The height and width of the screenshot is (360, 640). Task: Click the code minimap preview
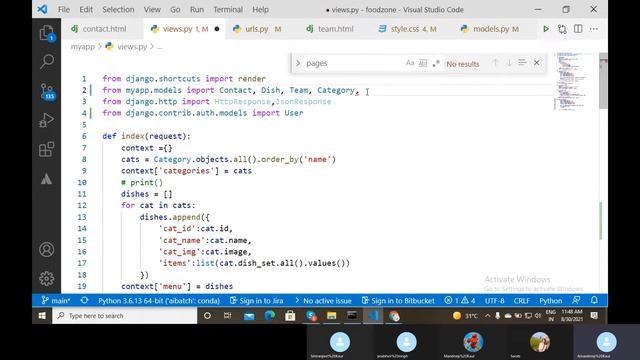(571, 82)
